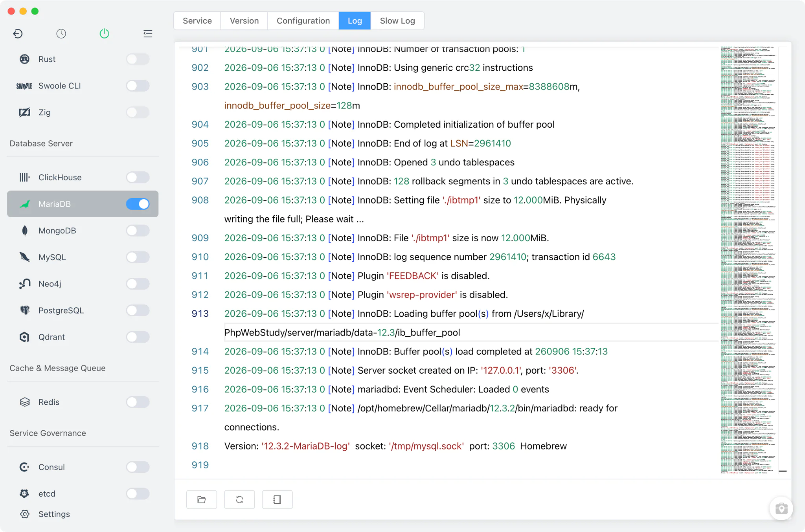Turn on the ClickHouse service toggle
This screenshot has width=805, height=532.
tap(138, 177)
